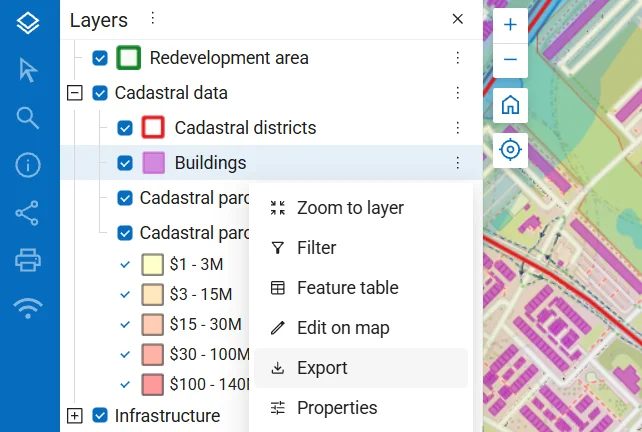Toggle the $15 - 30M legend checkmark
642x432 pixels.
pos(125,325)
